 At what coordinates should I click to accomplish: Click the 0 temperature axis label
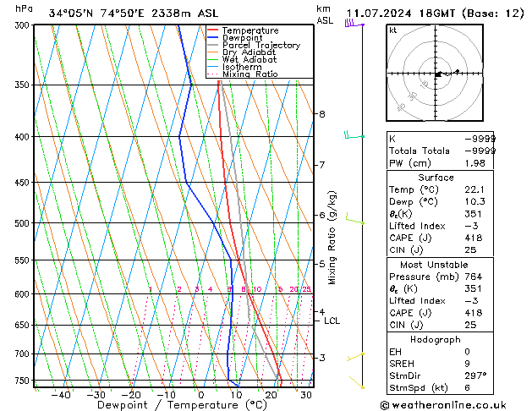pyautogui.click(x=201, y=395)
